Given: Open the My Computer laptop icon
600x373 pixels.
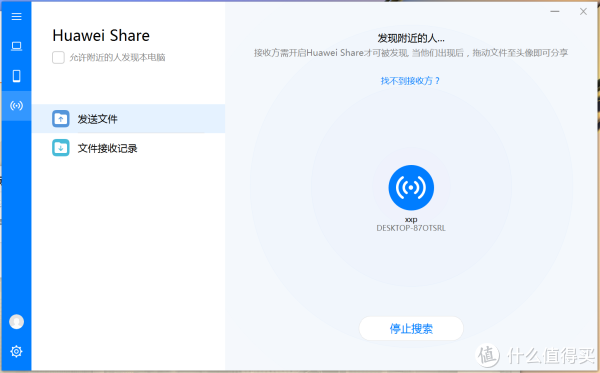Looking at the screenshot, I should [16, 46].
